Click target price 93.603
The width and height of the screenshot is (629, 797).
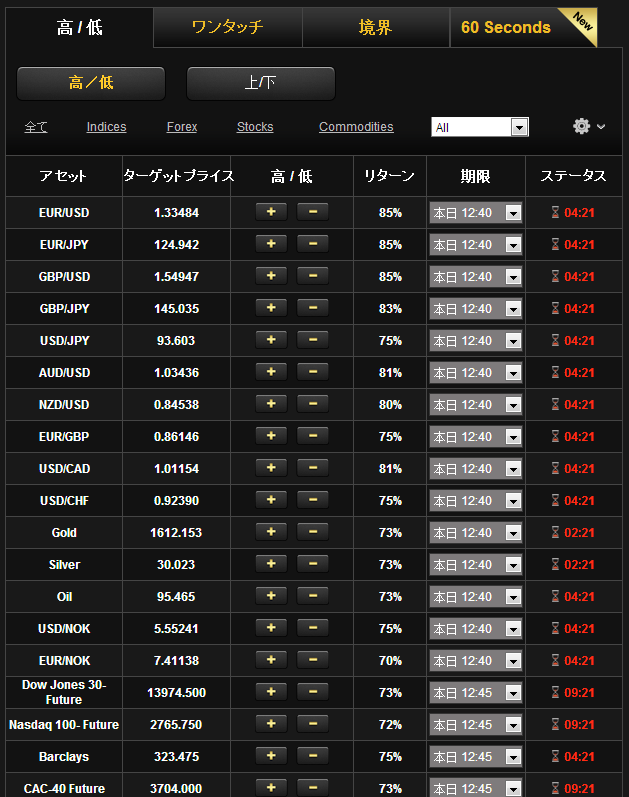[x=176, y=341]
